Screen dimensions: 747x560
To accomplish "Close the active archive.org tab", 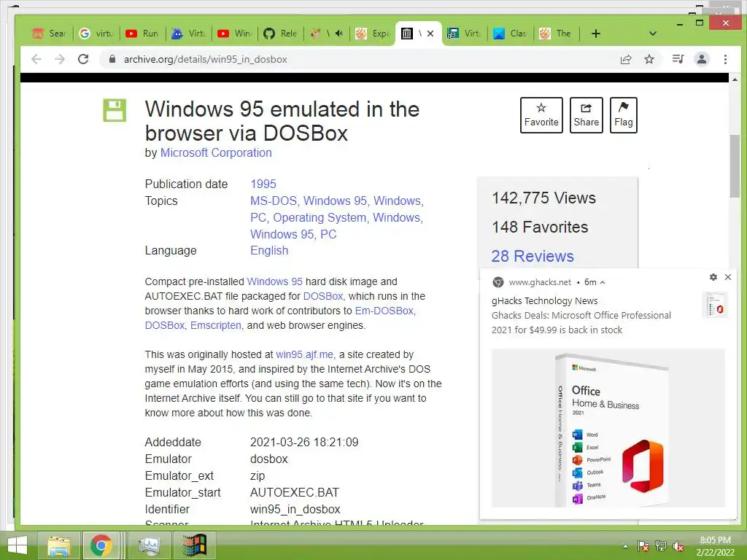I will click(x=430, y=34).
